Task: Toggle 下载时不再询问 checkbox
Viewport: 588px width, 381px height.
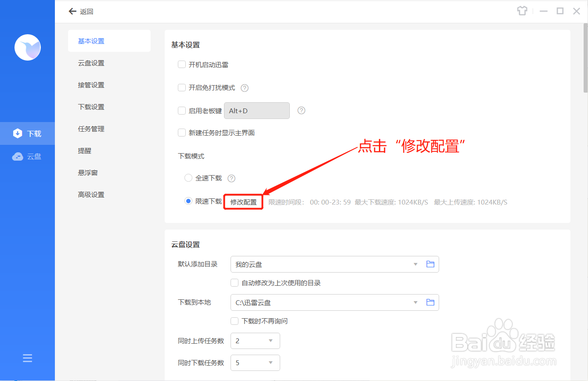Action: (234, 321)
